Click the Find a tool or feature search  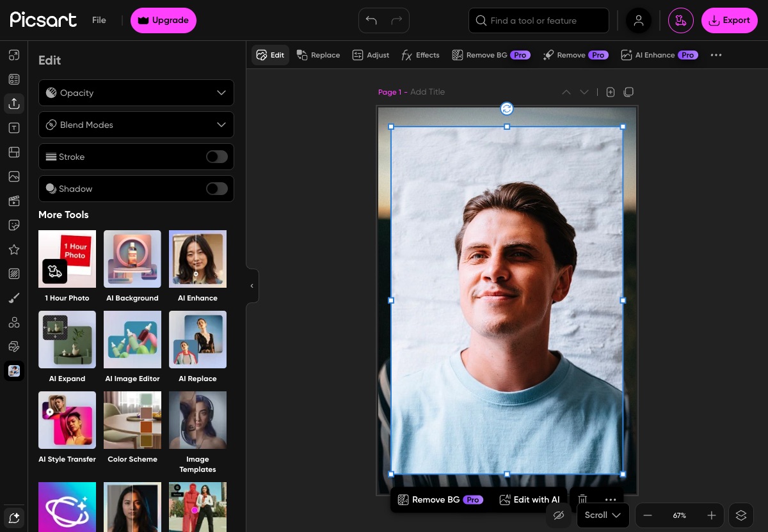tap(539, 20)
